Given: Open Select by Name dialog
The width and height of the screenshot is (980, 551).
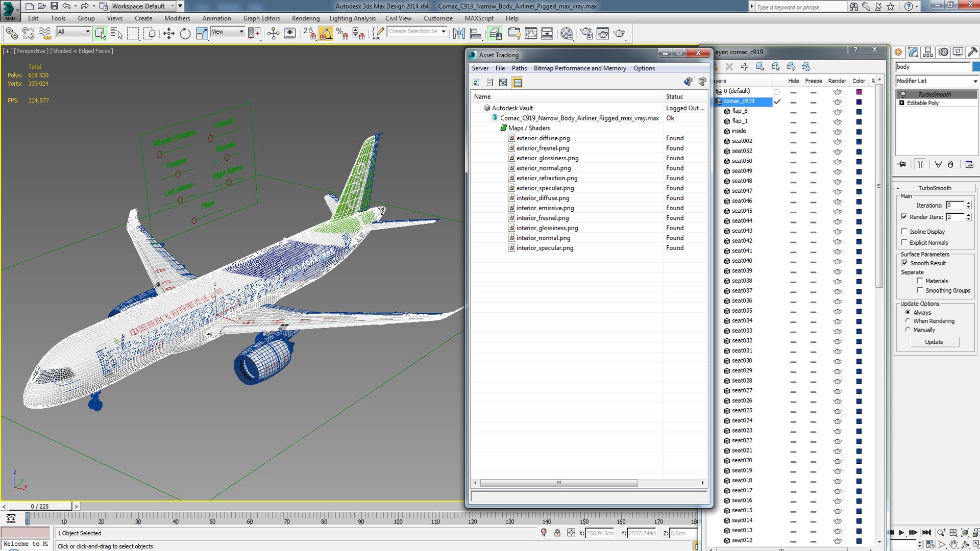Looking at the screenshot, I should click(x=116, y=34).
